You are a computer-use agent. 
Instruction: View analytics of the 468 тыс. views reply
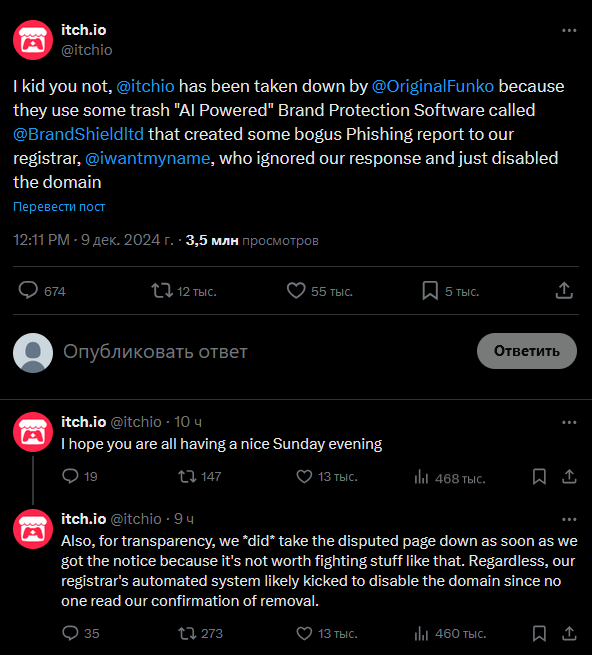click(x=421, y=477)
